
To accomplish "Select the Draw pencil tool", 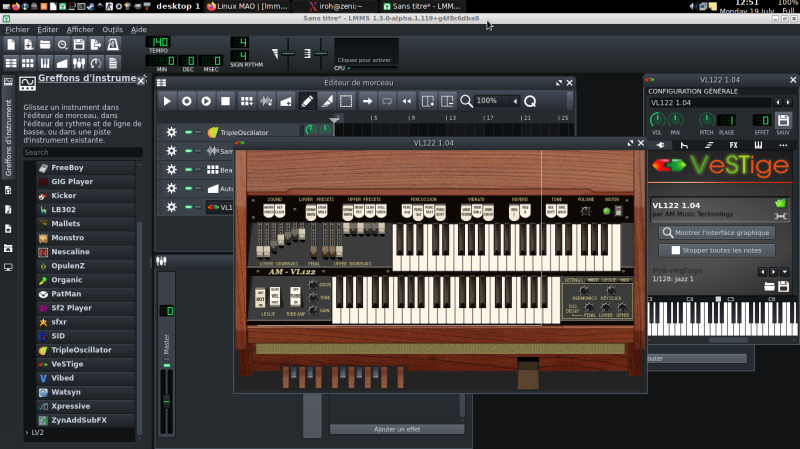I will click(307, 101).
